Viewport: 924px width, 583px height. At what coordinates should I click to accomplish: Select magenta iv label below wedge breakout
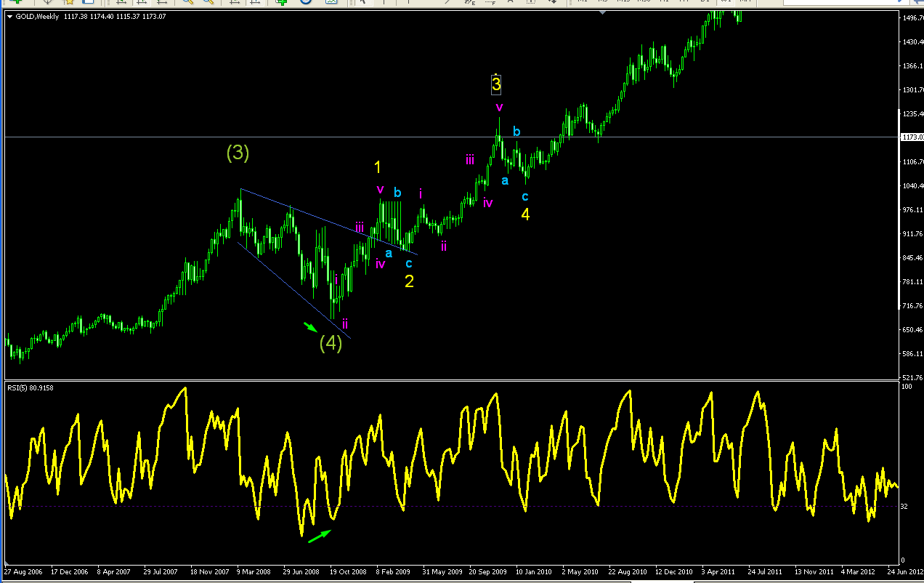(x=381, y=263)
